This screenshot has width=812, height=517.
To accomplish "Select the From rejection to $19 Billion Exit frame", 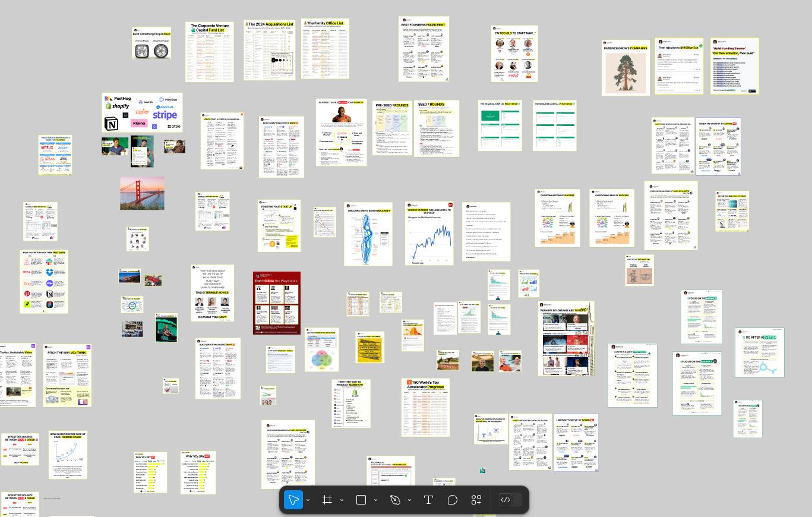I will pyautogui.click(x=680, y=66).
